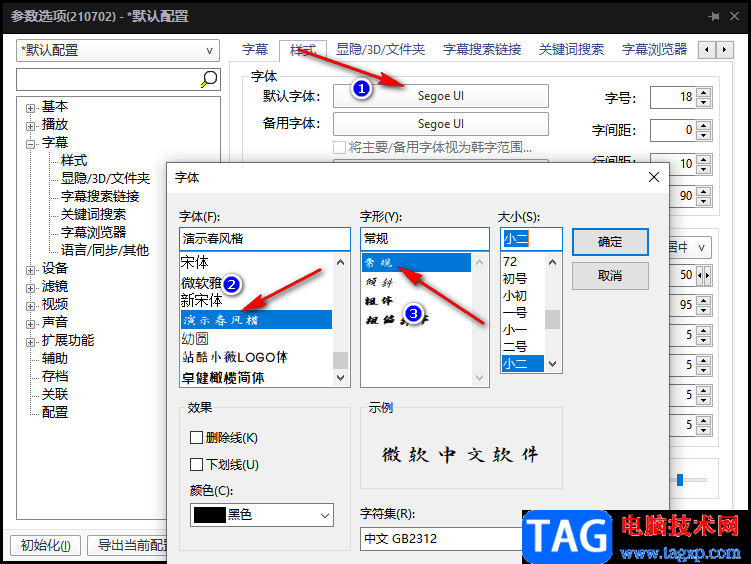Collapse the 字幕 tree node
The height and width of the screenshot is (564, 751).
point(31,144)
